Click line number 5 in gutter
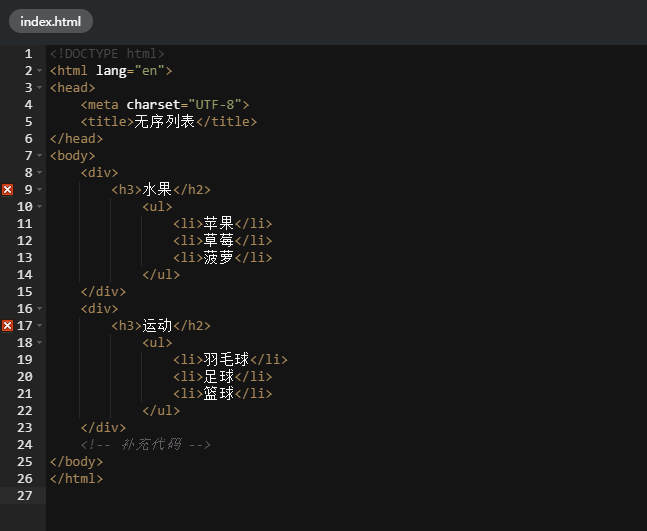Screen dimensions: 647x531 coord(28,121)
